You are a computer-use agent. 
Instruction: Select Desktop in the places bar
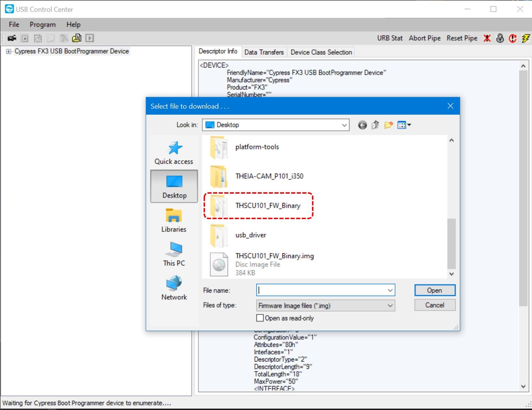pos(174,187)
